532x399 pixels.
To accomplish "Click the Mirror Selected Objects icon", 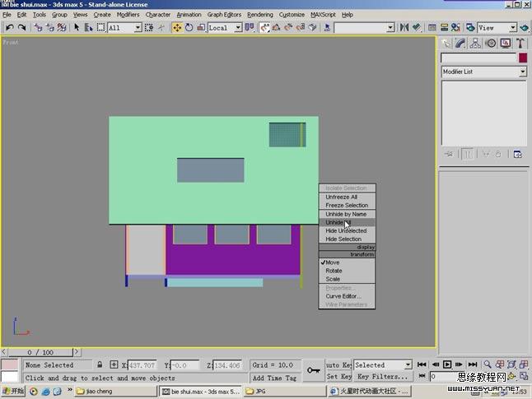I will tap(404, 27).
